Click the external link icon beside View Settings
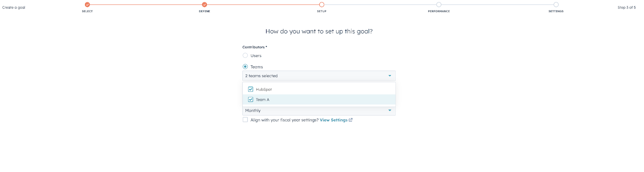 [x=351, y=120]
